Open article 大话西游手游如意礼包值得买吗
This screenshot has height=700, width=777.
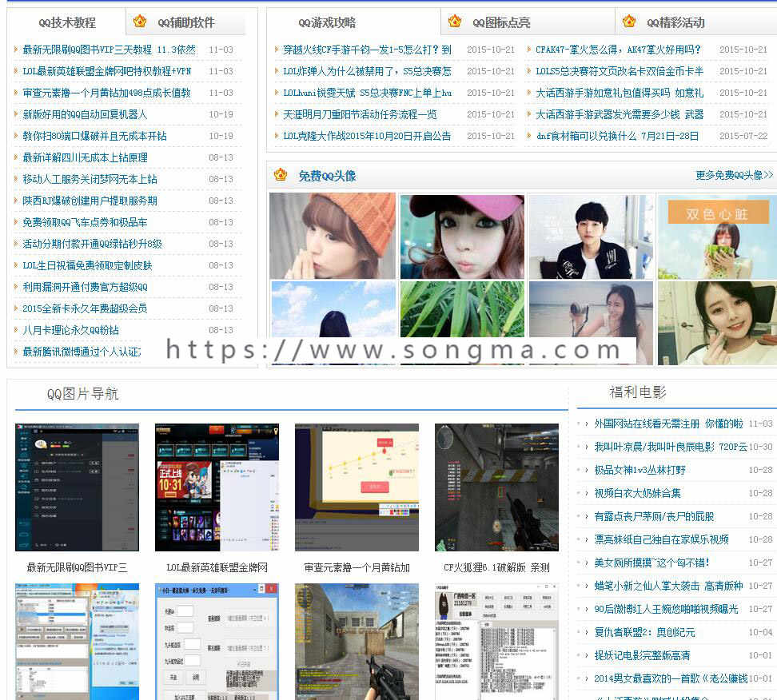click(x=620, y=93)
